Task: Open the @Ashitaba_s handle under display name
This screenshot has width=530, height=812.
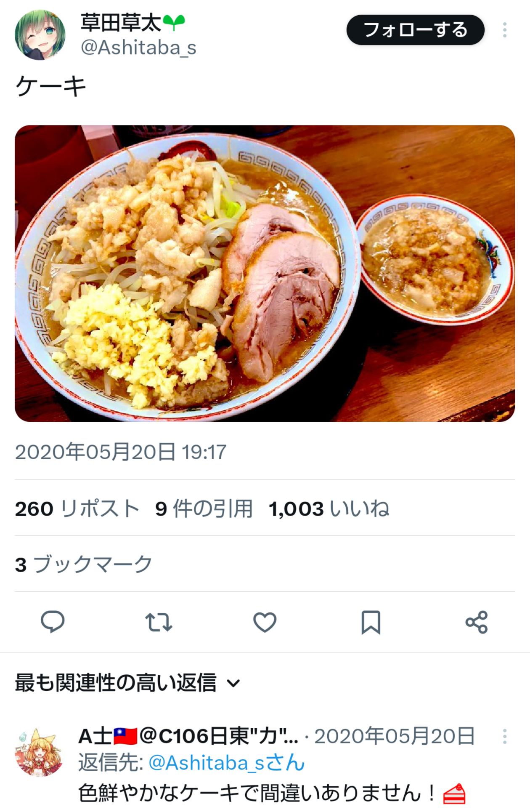Action: (138, 48)
